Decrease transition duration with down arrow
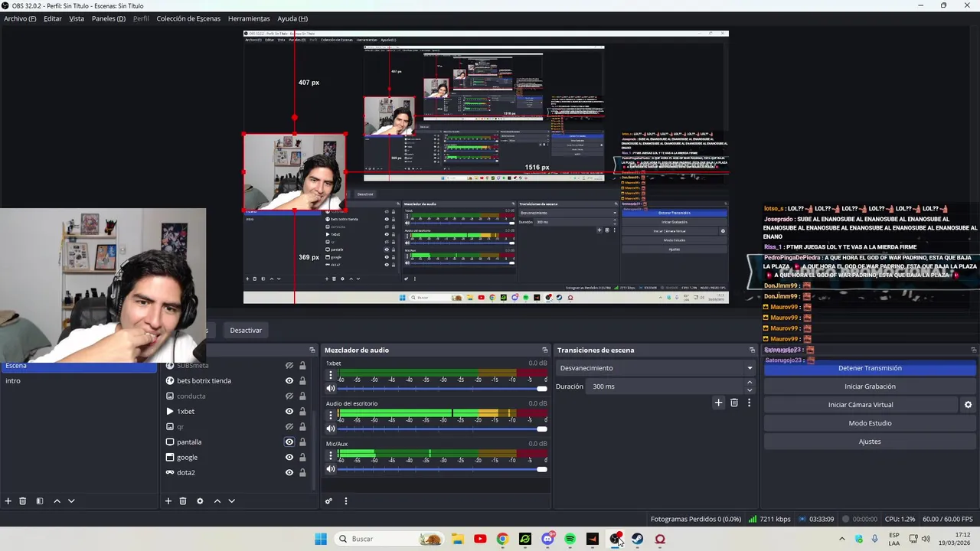This screenshot has width=980, height=551. [749, 390]
